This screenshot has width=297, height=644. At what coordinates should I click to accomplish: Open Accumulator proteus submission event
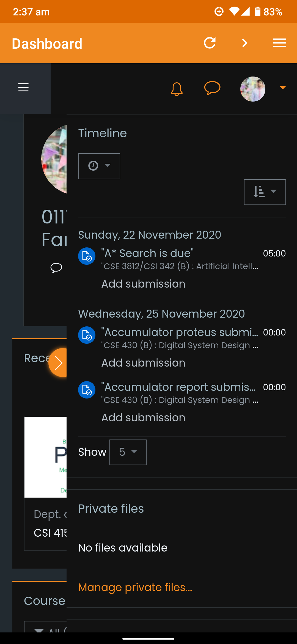pyautogui.click(x=179, y=332)
